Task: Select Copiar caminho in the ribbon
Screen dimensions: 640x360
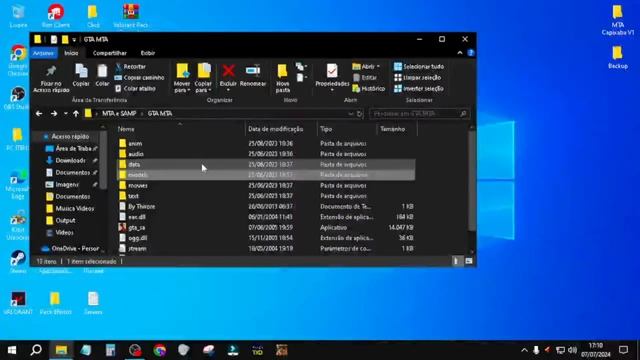Action: click(x=140, y=78)
